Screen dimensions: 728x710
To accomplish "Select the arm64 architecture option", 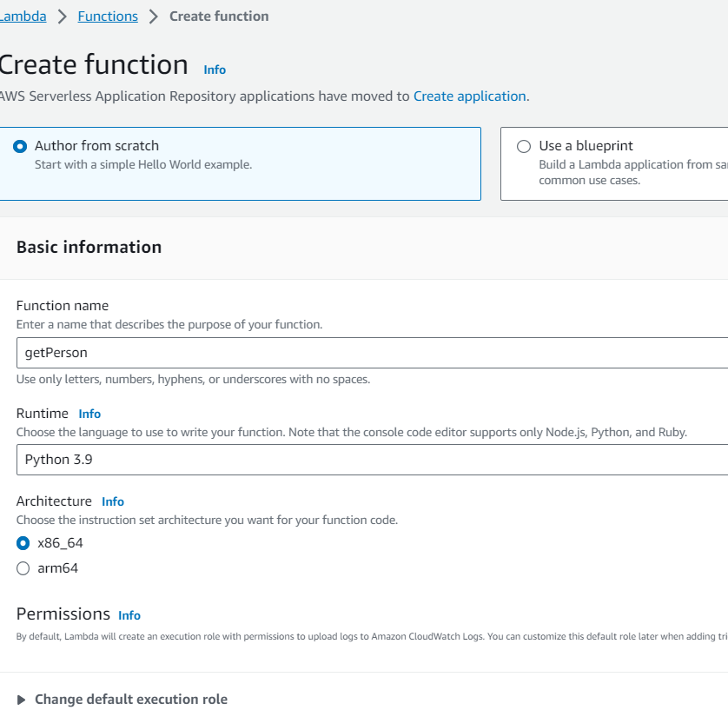I will [x=23, y=568].
